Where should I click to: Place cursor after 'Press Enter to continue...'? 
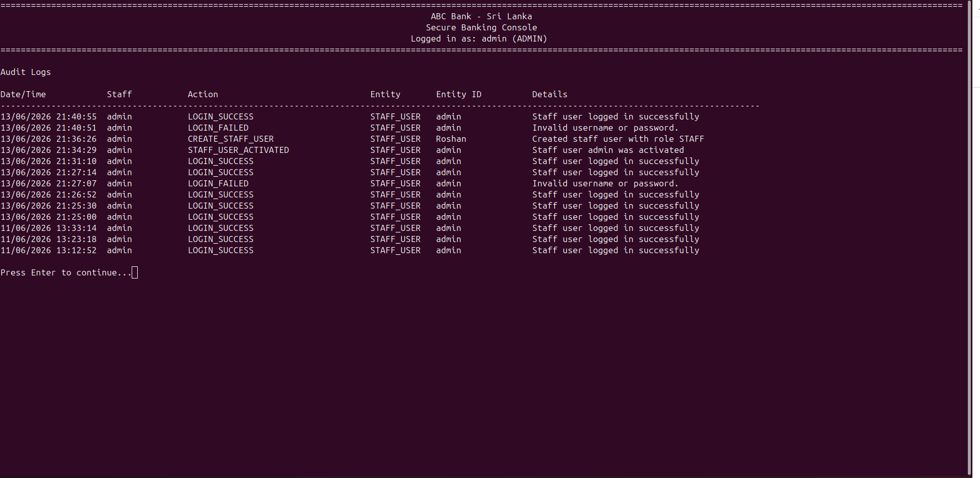(135, 272)
